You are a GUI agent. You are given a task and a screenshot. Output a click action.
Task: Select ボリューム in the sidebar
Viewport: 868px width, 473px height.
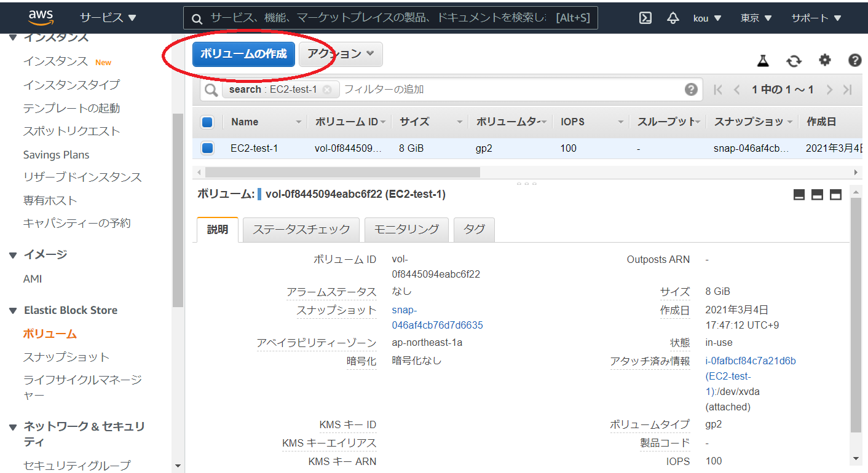[x=50, y=334]
